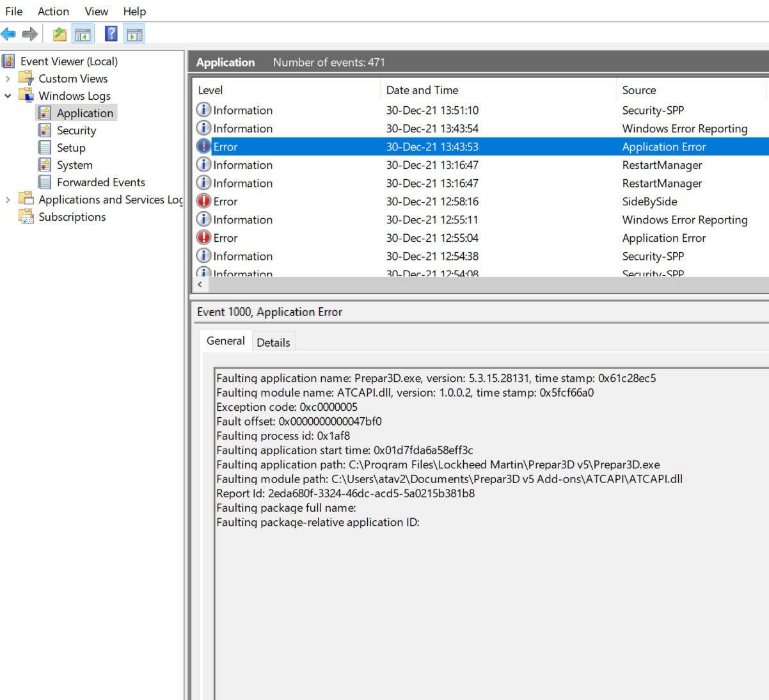Click the Level column header
This screenshot has height=700, width=769.
(210, 90)
